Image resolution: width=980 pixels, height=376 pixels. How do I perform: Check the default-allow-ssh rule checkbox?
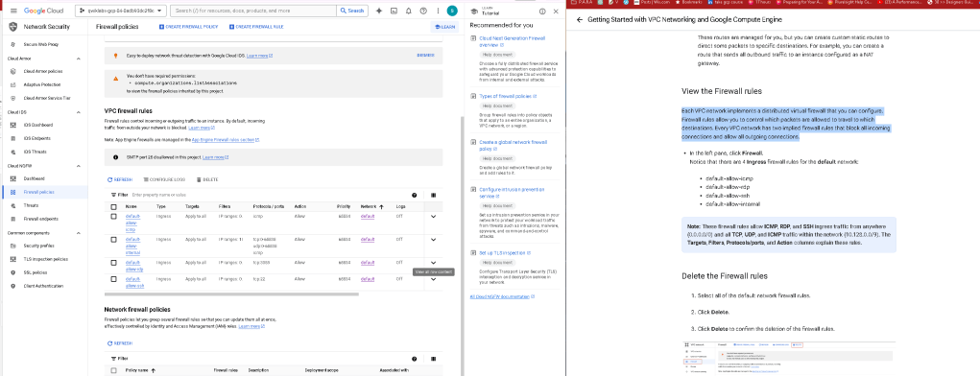coord(114,278)
